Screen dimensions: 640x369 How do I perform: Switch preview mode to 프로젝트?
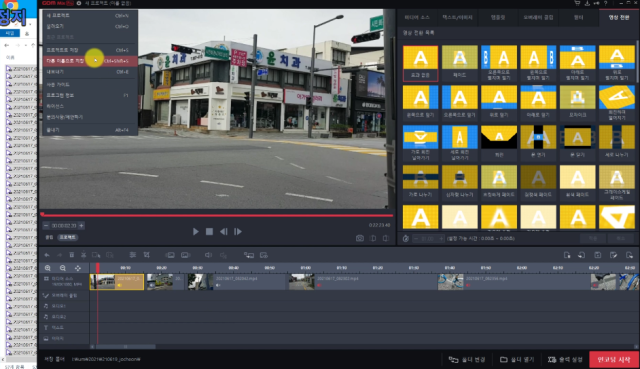[67, 237]
